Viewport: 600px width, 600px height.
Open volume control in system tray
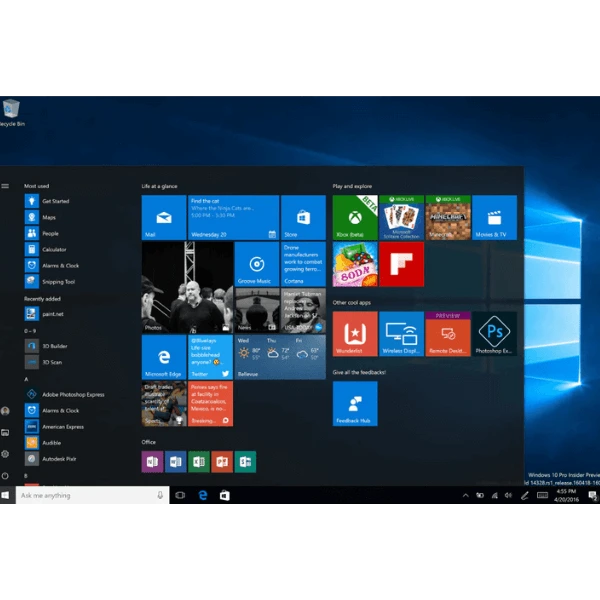(x=508, y=496)
